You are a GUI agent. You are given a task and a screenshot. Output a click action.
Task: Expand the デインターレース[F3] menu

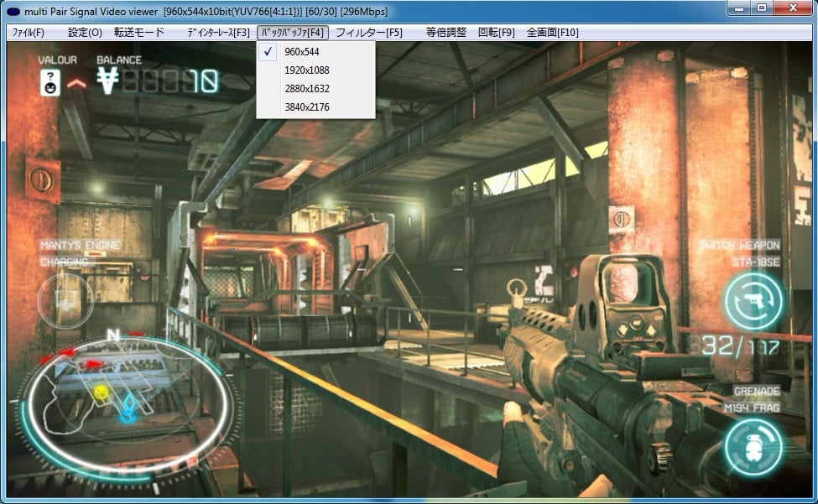218,33
